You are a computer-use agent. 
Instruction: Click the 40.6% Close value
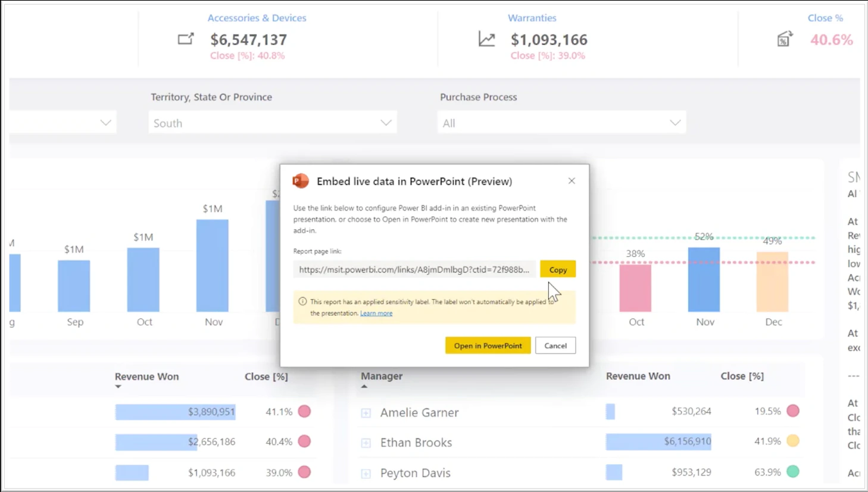(832, 40)
